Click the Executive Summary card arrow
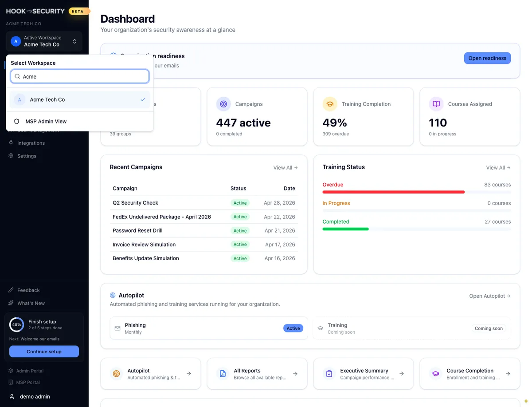 (x=402, y=374)
